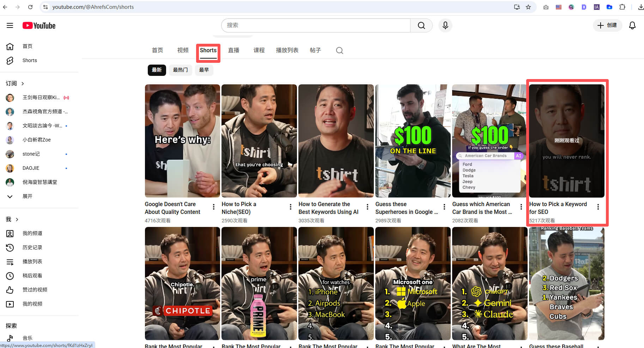Open options for Guess these Superheroes short
Viewport: 644px width, 348px height.
[444, 207]
